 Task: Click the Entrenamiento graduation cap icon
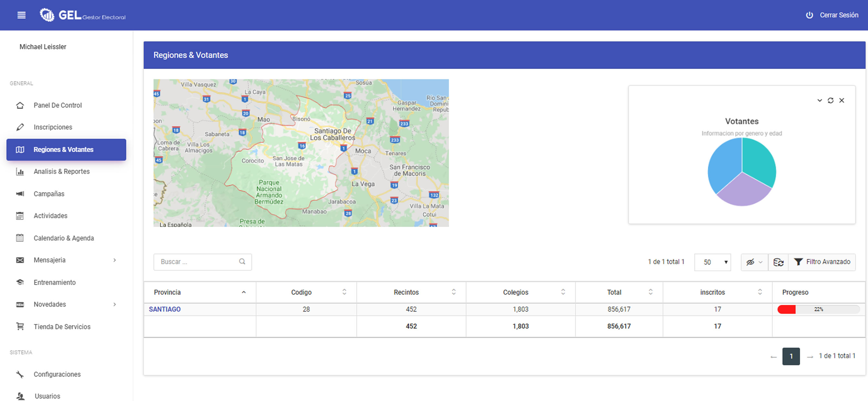point(20,283)
